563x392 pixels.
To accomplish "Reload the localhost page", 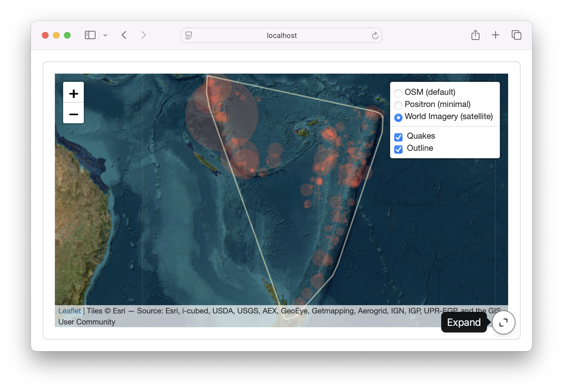I will point(375,36).
